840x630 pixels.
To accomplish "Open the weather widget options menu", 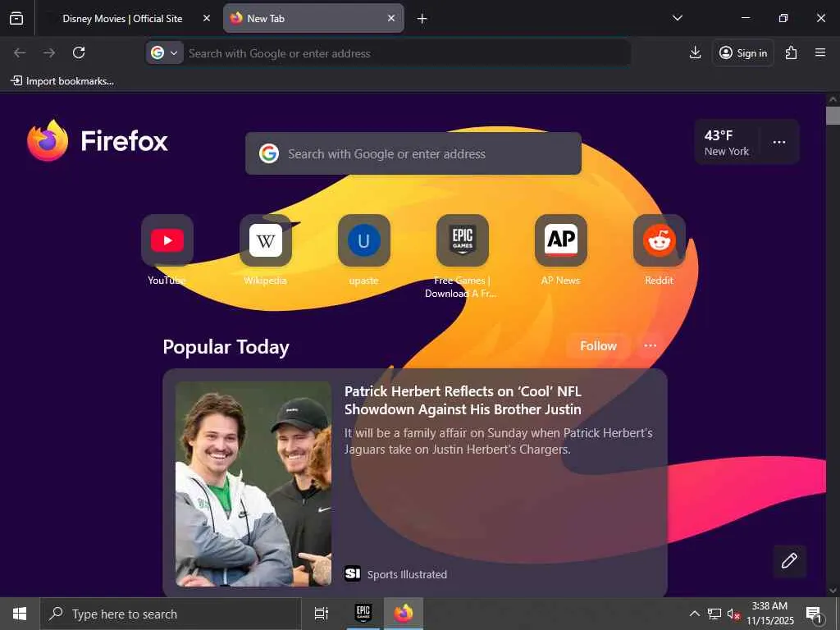I will coord(779,142).
